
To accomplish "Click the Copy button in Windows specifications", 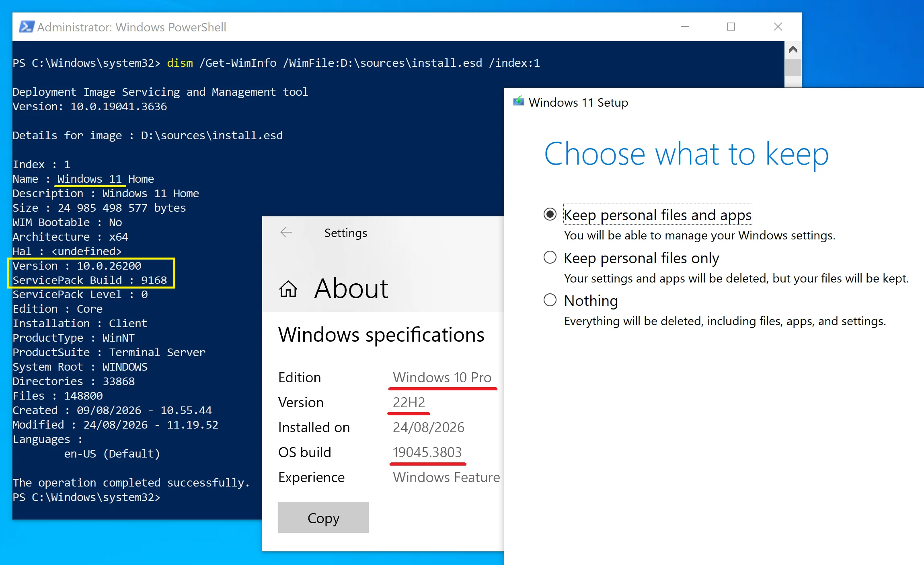I will pyautogui.click(x=323, y=518).
